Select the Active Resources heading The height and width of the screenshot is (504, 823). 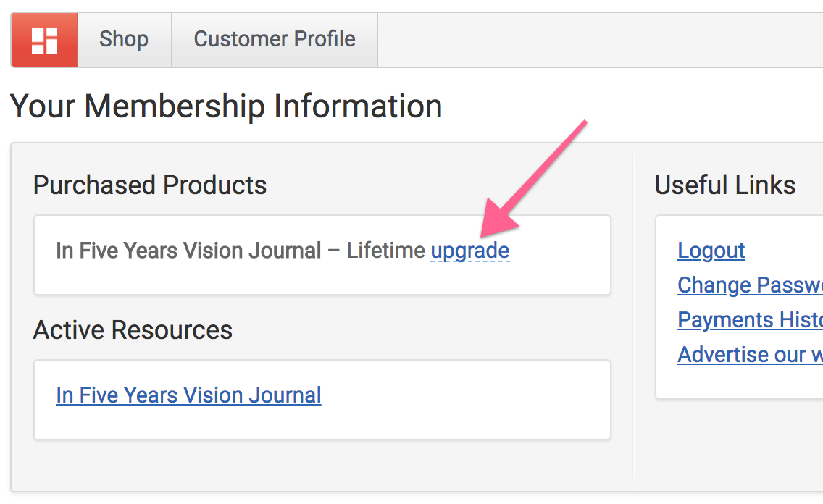[133, 330]
